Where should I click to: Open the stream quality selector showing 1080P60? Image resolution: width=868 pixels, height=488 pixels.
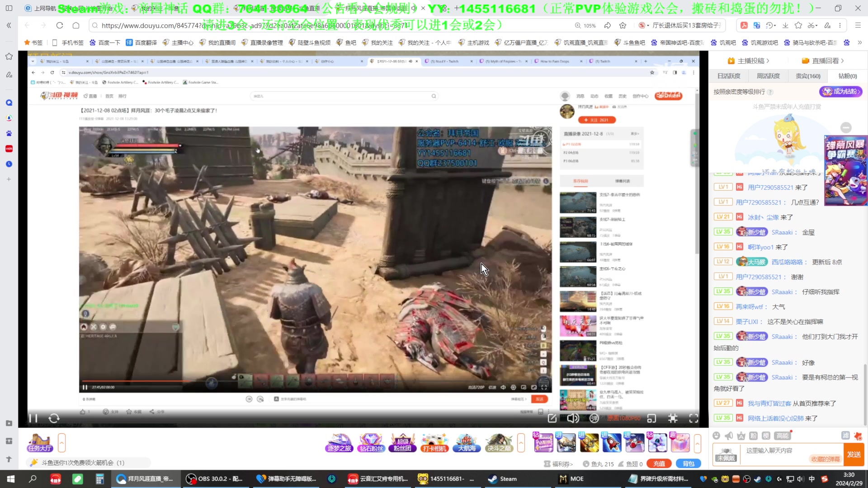click(x=624, y=418)
